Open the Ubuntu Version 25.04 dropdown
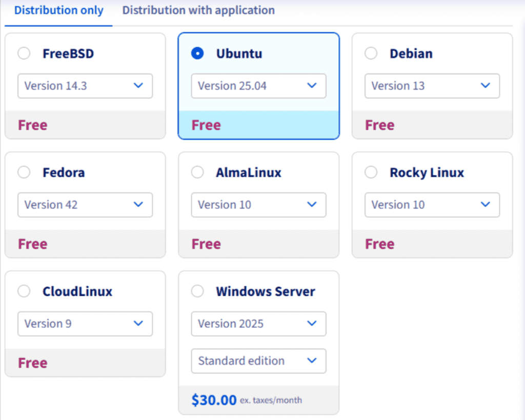This screenshot has height=420, width=525. (x=258, y=86)
